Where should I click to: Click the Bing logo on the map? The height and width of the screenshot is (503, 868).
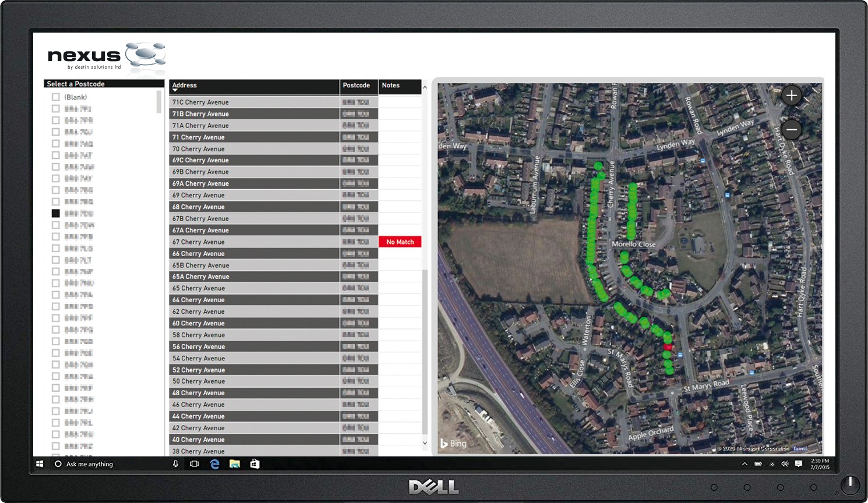[453, 444]
